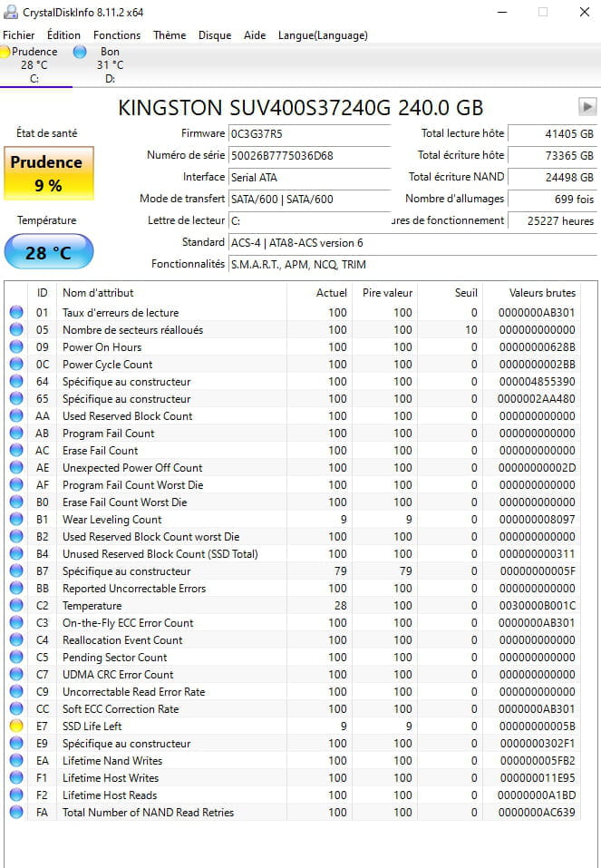The height and width of the screenshot is (868, 601).
Task: Click the status icon for Nombre de secteurs réalloués
Action: pos(16,329)
